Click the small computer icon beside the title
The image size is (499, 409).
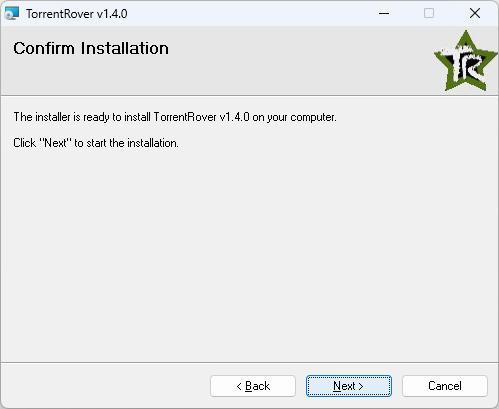[12, 14]
